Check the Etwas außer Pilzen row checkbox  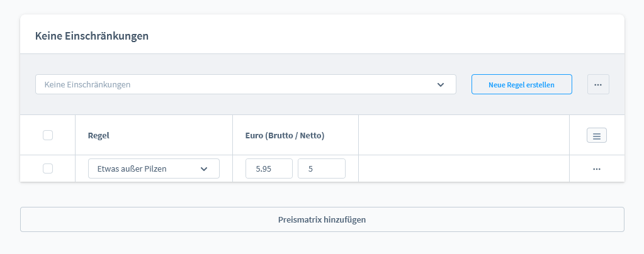(48, 168)
